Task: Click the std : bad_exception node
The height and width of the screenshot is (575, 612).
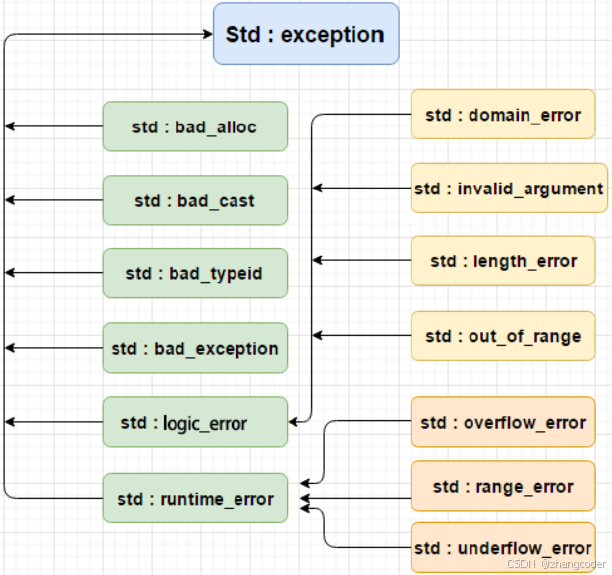Action: [195, 348]
